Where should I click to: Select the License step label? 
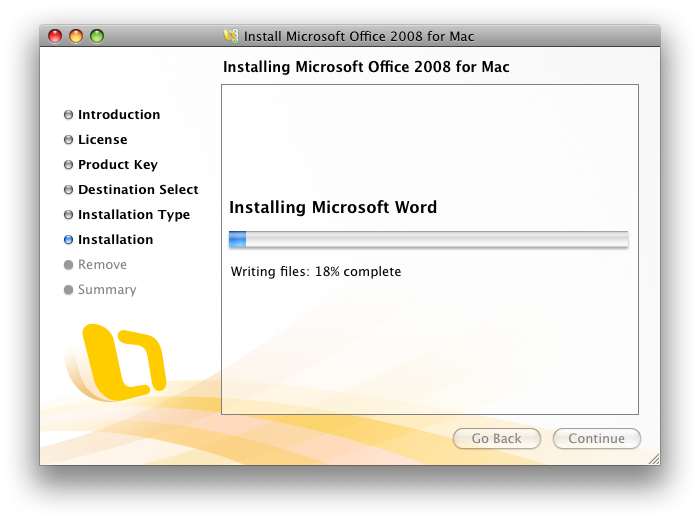point(103,140)
